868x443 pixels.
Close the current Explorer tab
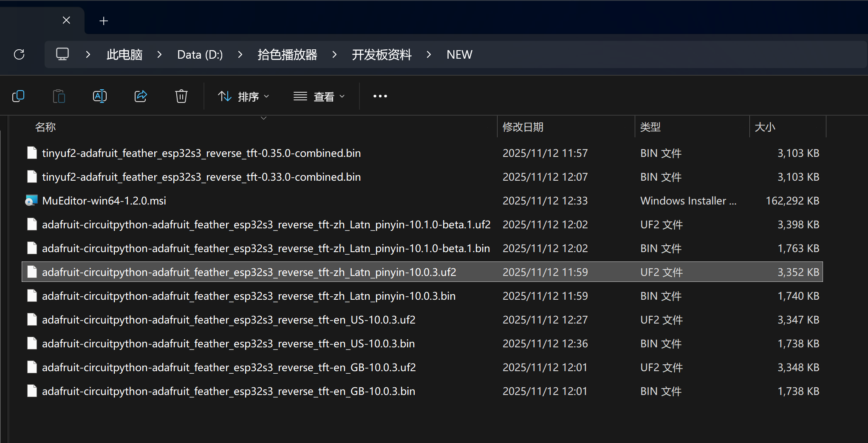click(x=66, y=20)
